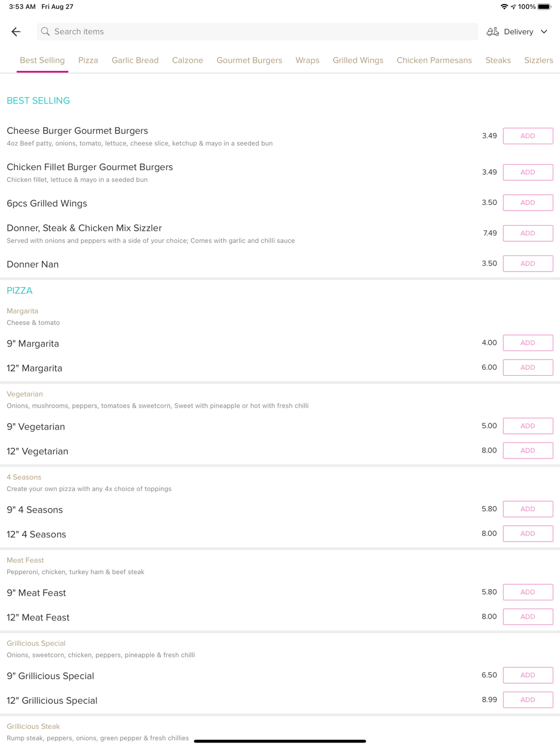The image size is (560, 747).
Task: Open the Sizzlers tab
Action: (538, 60)
